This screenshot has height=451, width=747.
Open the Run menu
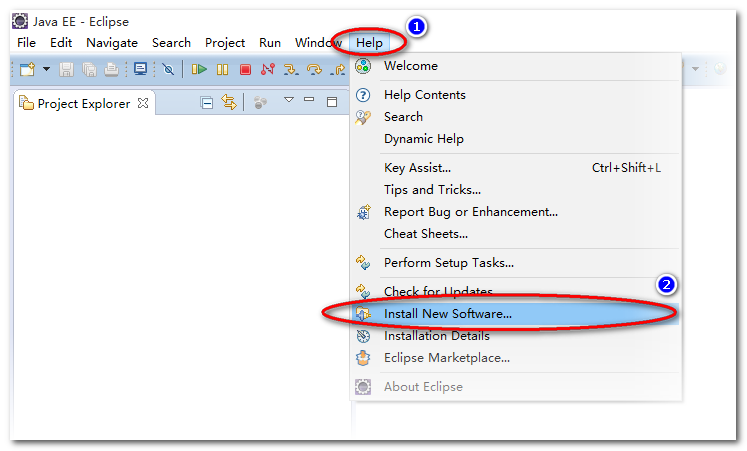[270, 43]
